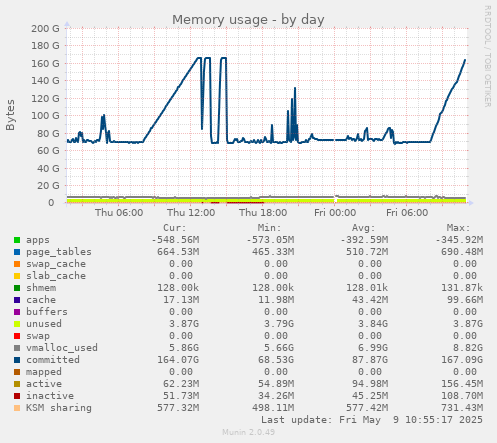The height and width of the screenshot is (443, 497).
Task: Click the 'unused' legend label
Action: coord(44,324)
